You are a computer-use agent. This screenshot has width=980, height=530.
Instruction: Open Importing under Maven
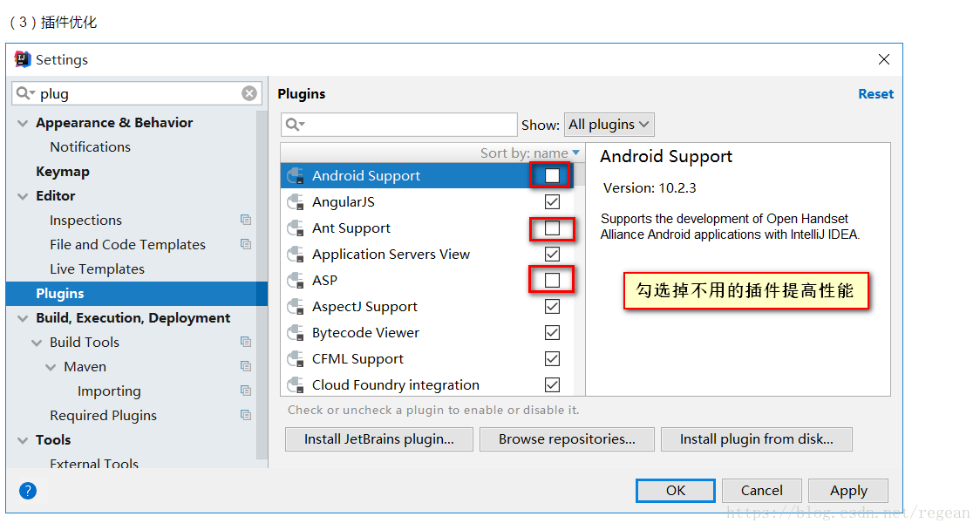[109, 391]
